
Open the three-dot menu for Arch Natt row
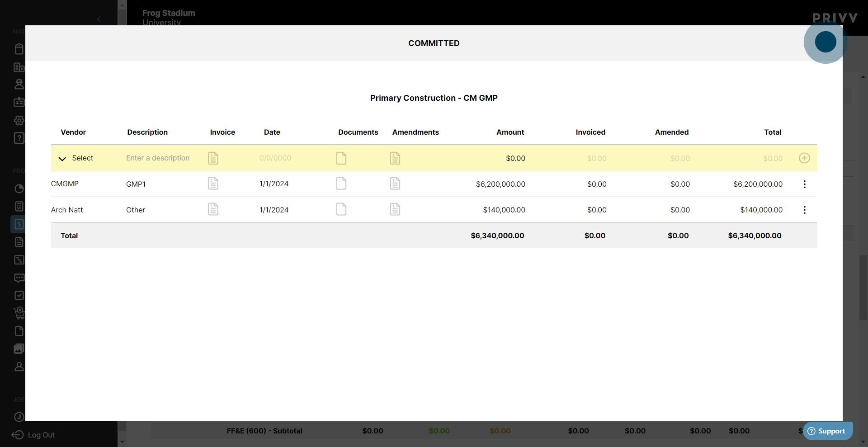(804, 210)
